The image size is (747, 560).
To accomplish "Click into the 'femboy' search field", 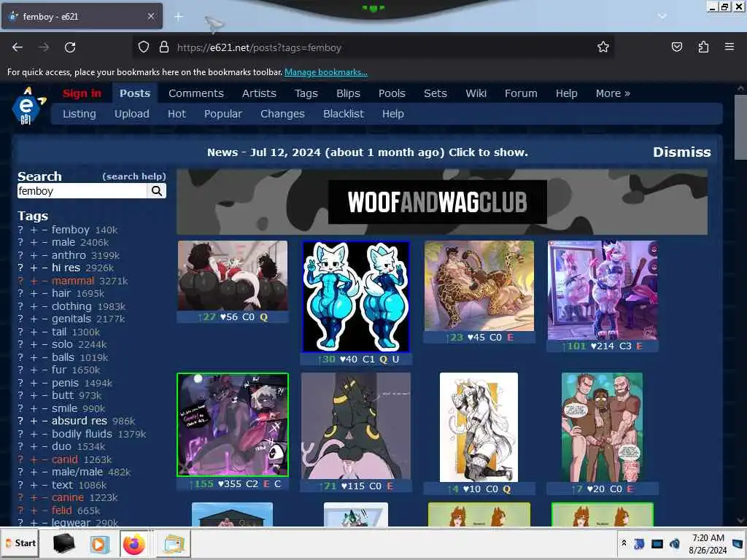I will [x=82, y=191].
